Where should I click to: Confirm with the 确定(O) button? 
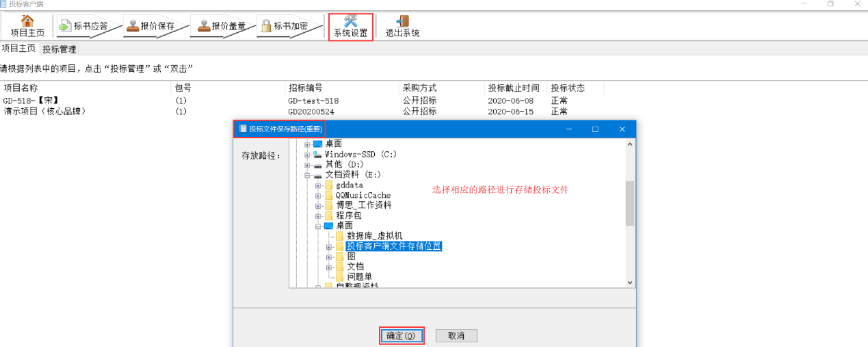coord(401,336)
